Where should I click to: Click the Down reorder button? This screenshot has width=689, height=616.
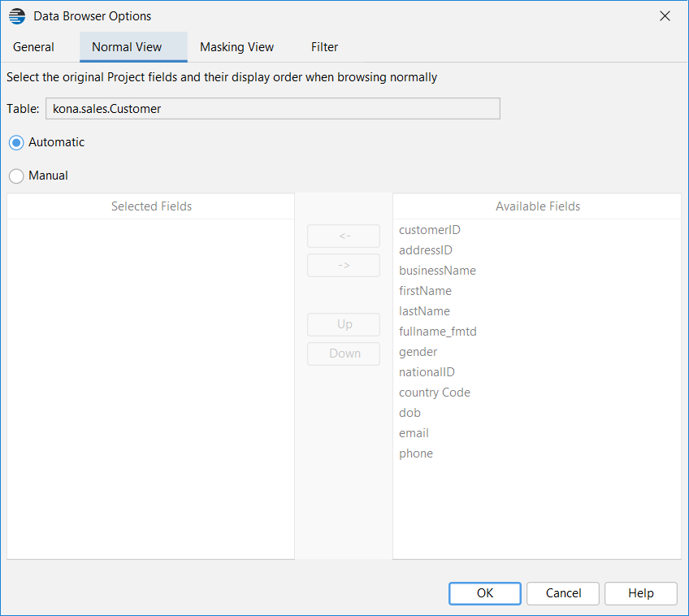(x=344, y=354)
